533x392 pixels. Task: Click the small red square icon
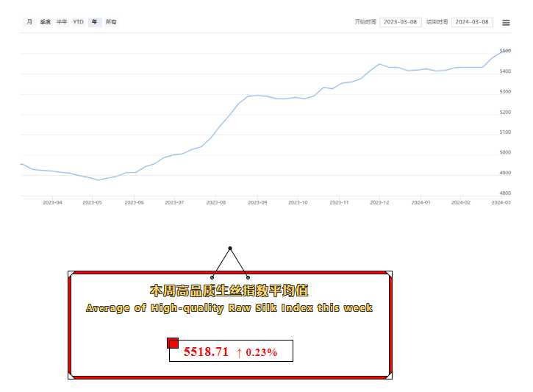tap(173, 343)
